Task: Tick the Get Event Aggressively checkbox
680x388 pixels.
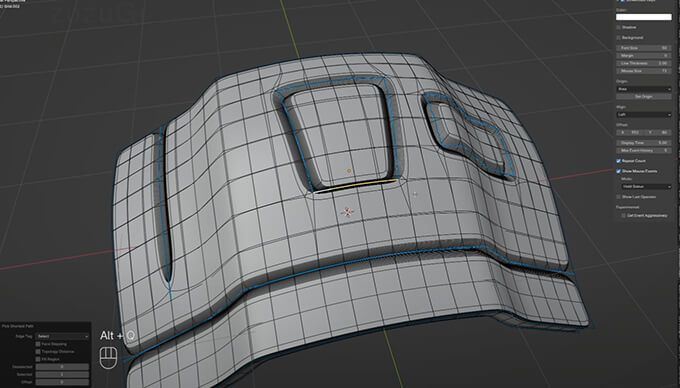Action: (x=624, y=215)
